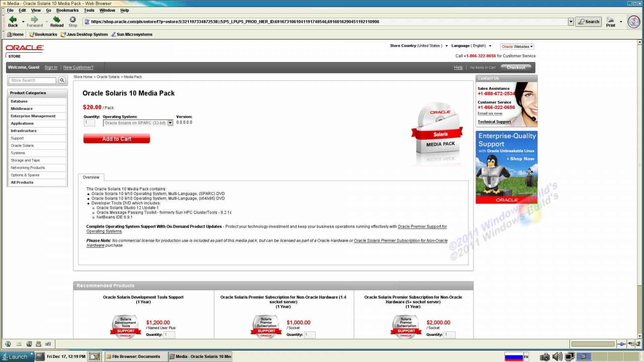The height and width of the screenshot is (362, 644).
Task: Open the Edit menu
Action: pyautogui.click(x=22, y=10)
